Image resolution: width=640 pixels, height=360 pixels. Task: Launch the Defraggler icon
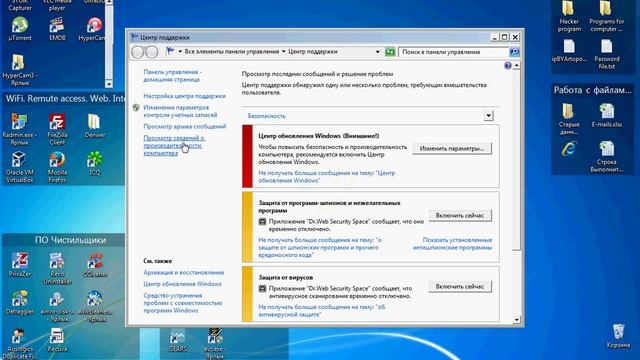(x=19, y=302)
